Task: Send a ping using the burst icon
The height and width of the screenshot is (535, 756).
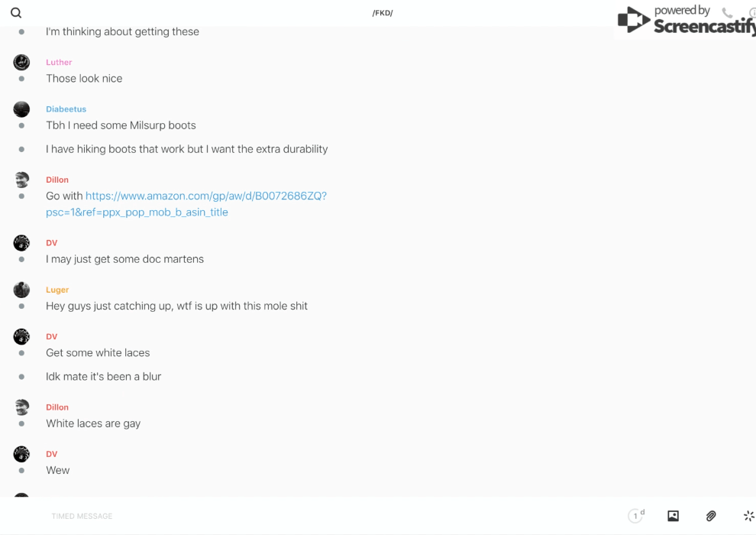Action: click(748, 516)
